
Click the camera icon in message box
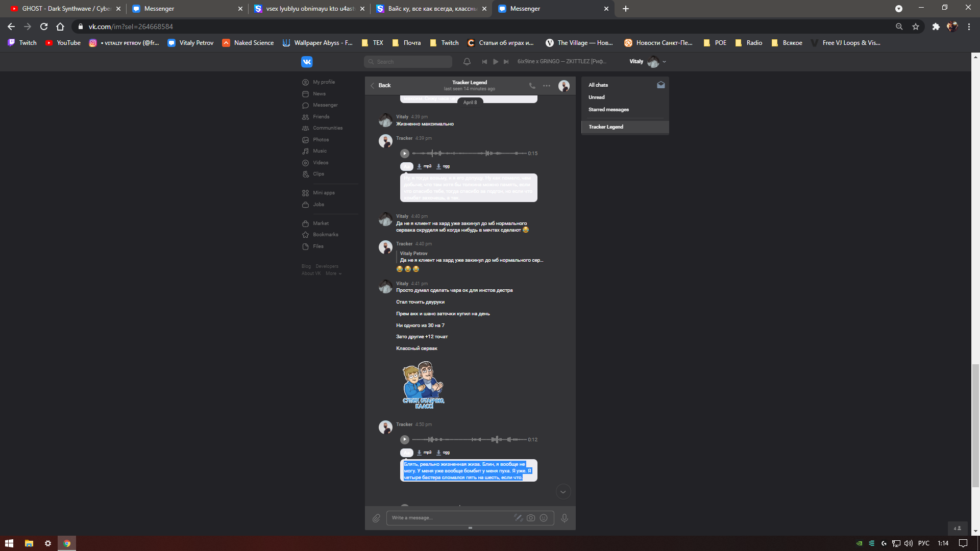click(531, 518)
